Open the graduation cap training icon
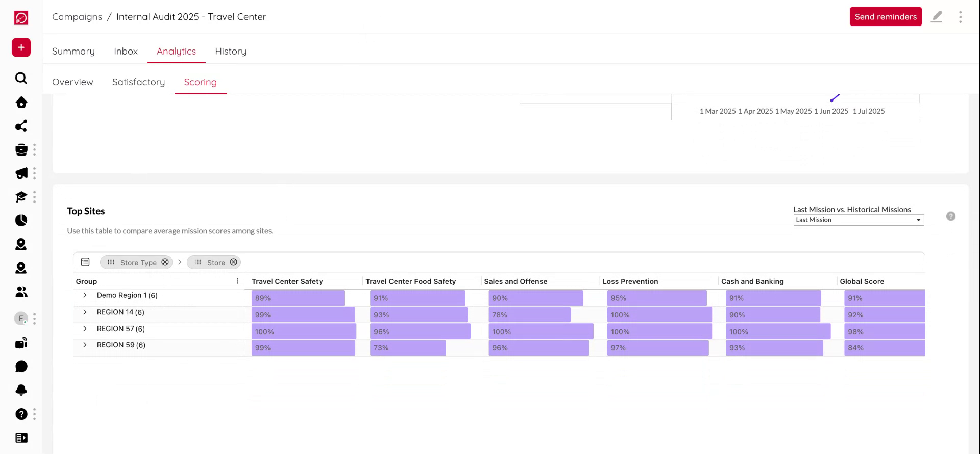Image resolution: width=980 pixels, height=454 pixels. coord(21,197)
